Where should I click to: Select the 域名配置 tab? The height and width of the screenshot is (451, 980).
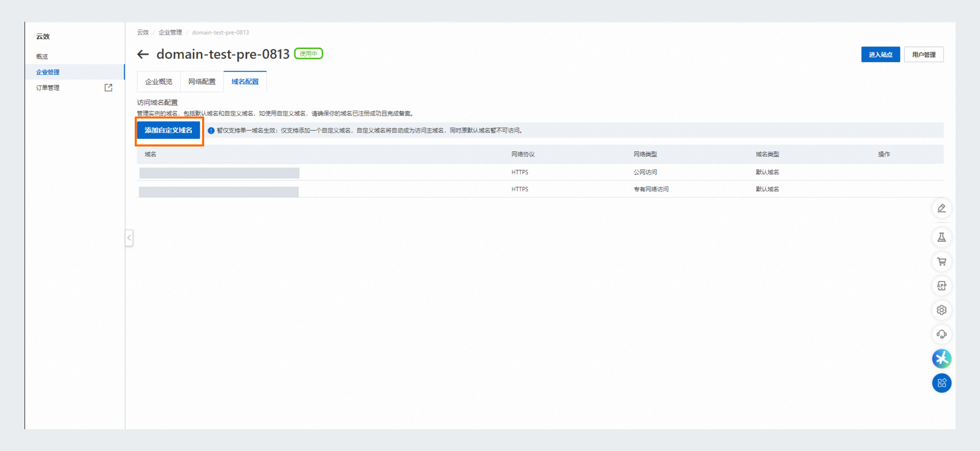[x=245, y=81]
